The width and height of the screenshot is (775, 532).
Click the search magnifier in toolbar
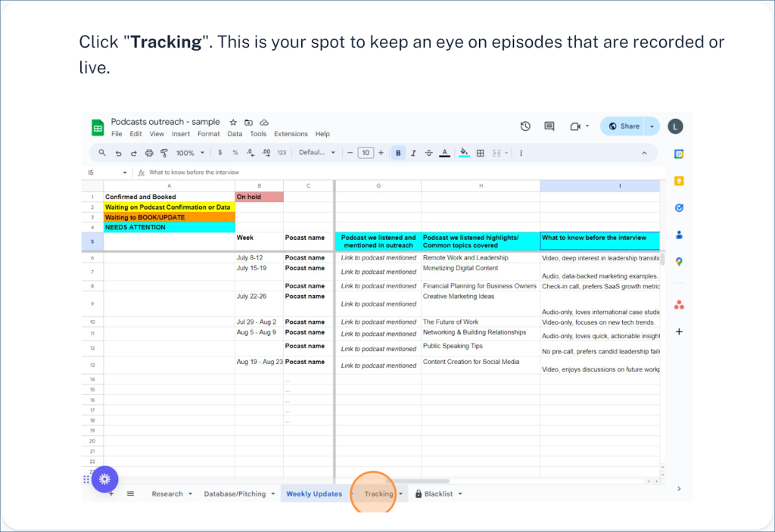tap(102, 153)
